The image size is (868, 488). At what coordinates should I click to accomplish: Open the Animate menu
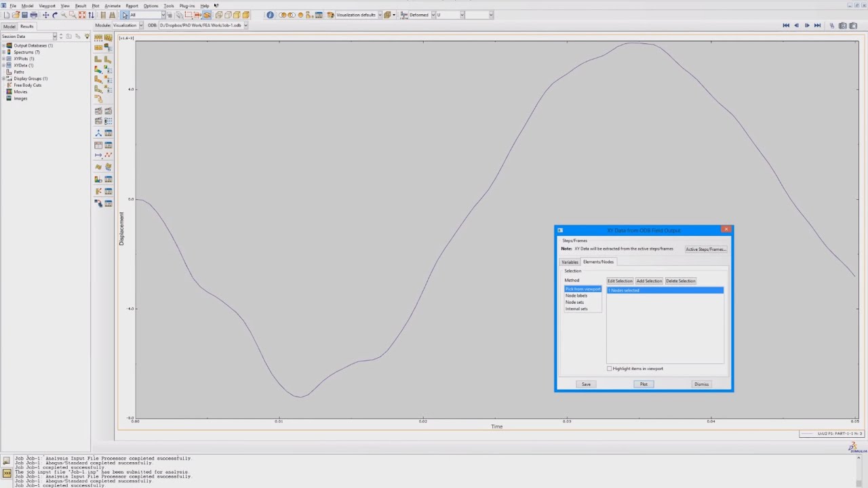113,5
